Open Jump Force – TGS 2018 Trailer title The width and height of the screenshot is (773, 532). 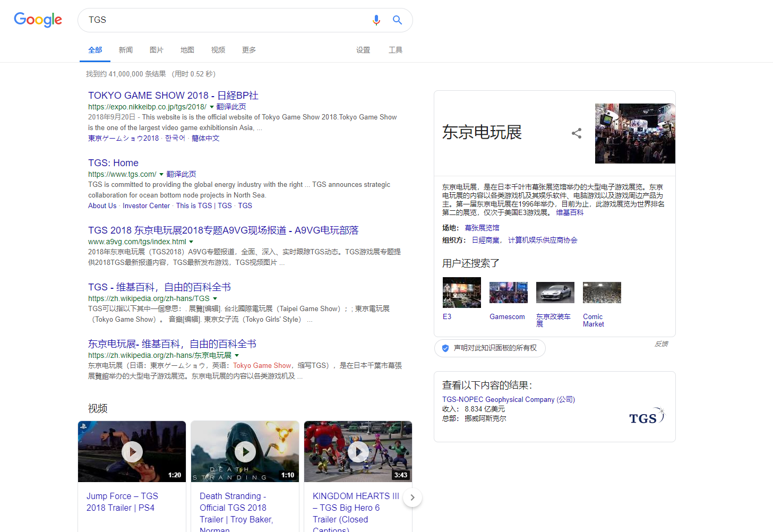[123, 502]
